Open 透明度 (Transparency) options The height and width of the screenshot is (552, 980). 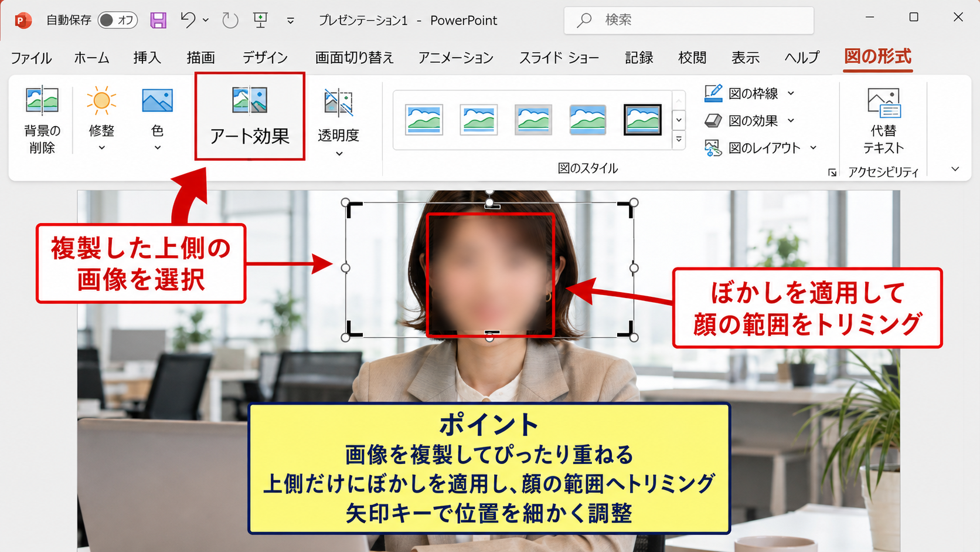coord(338,122)
